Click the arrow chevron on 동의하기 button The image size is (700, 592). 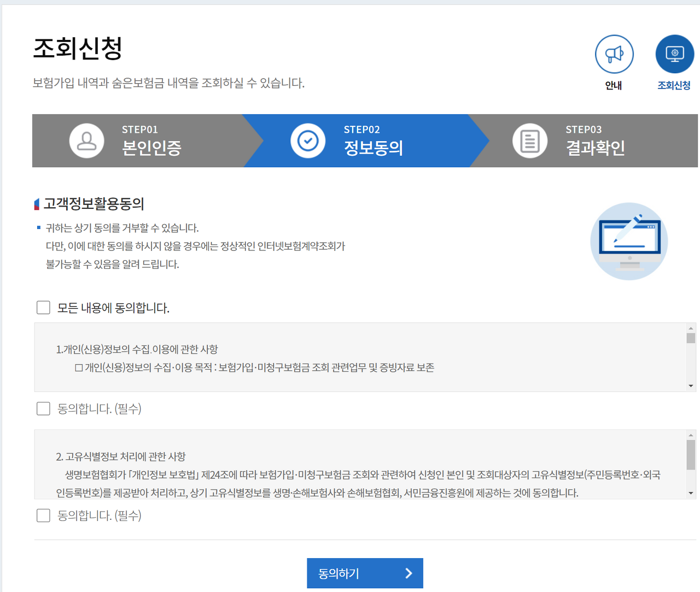409,573
